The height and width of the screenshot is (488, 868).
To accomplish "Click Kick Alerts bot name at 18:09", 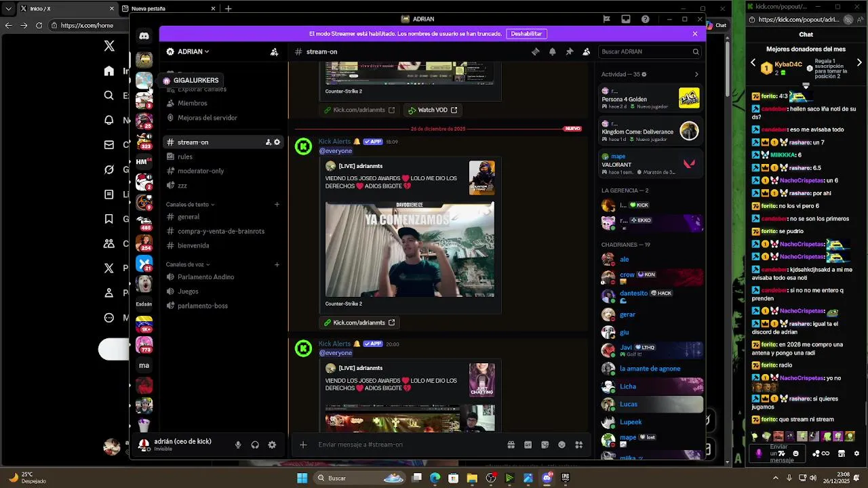I will 334,142.
